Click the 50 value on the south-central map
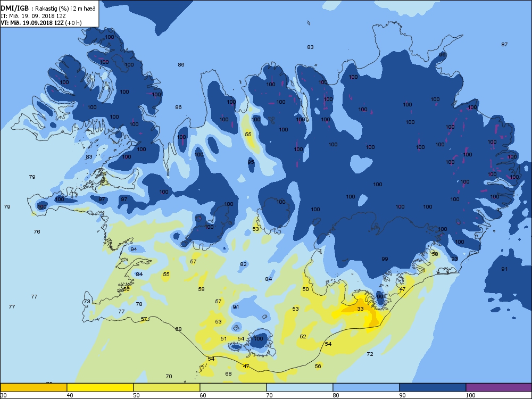 [x=306, y=289]
